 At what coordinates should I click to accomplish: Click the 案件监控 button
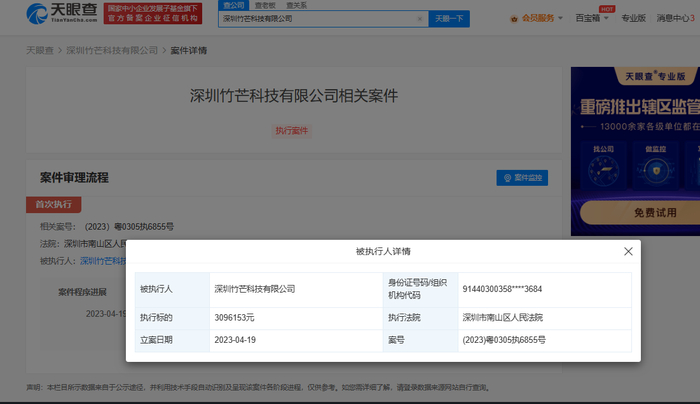[522, 178]
